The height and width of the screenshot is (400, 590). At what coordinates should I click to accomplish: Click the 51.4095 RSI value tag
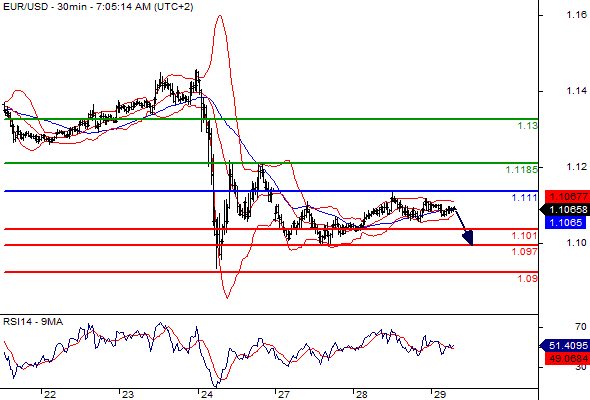tap(564, 345)
